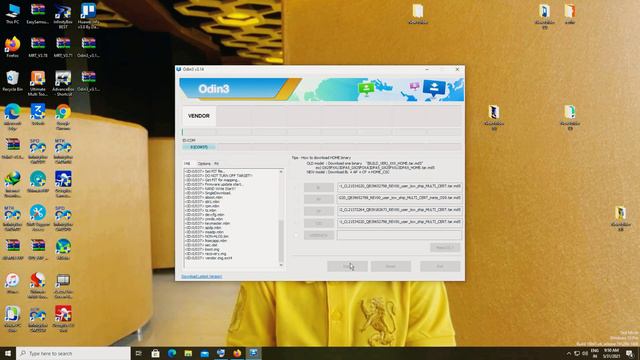Viewport: 640px width, 360px height.
Task: Open Task View on the taskbar
Action: pyautogui.click(x=139, y=353)
